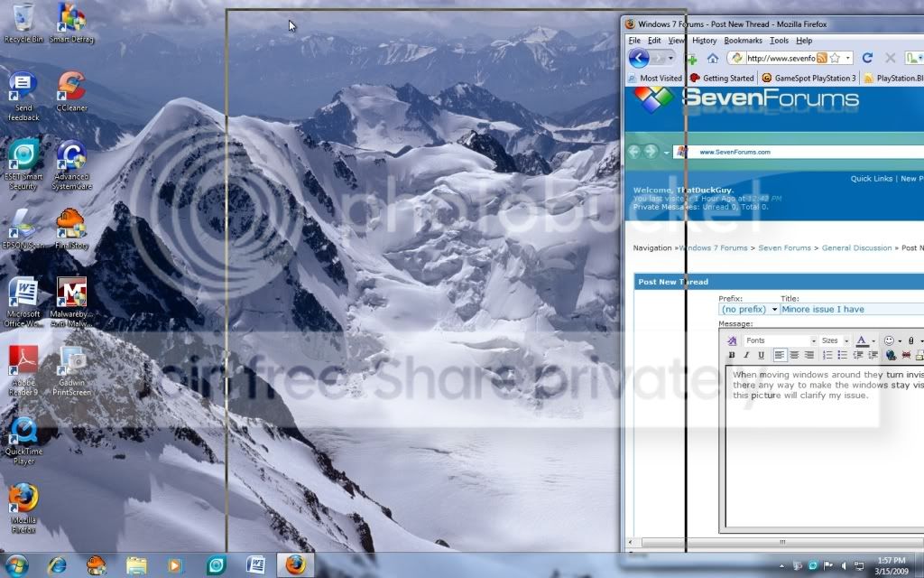The height and width of the screenshot is (578, 924).
Task: Open the Edit menu in Firefox
Action: pos(654,41)
